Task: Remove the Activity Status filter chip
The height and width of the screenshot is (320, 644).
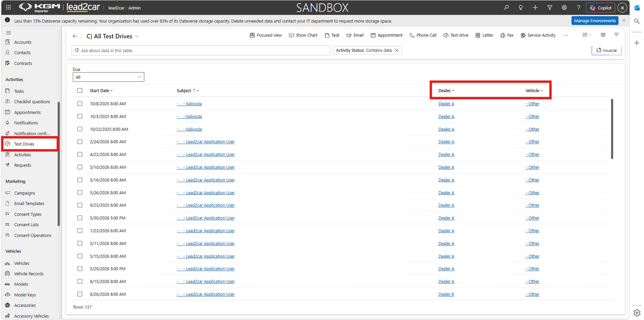Action: pos(396,50)
